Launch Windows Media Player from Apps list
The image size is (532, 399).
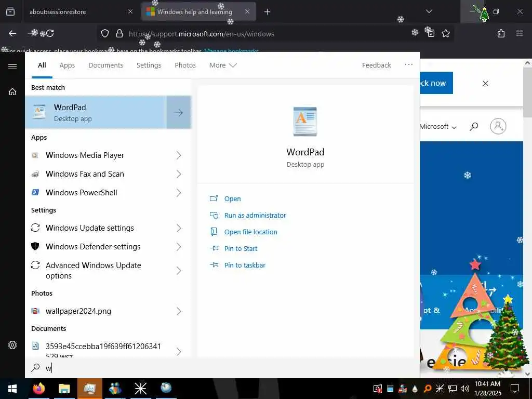tap(85, 155)
